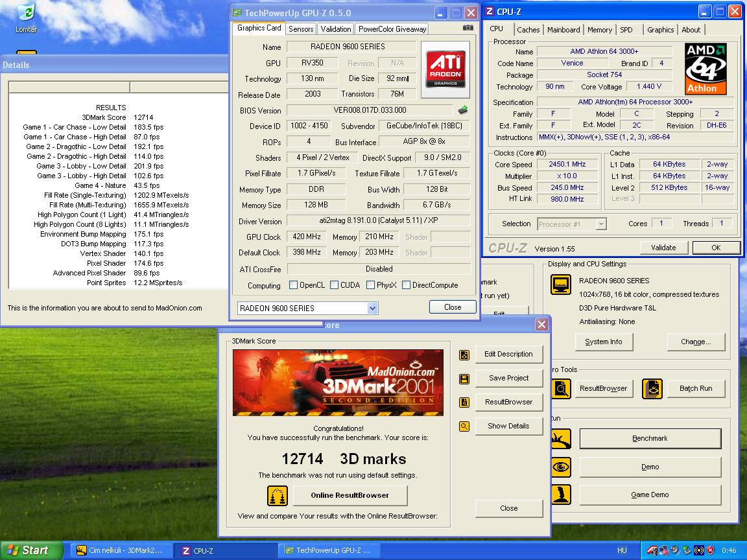Image resolution: width=747 pixels, height=560 pixels.
Task: Click the Online ResultBrowser tree icon
Action: click(278, 496)
